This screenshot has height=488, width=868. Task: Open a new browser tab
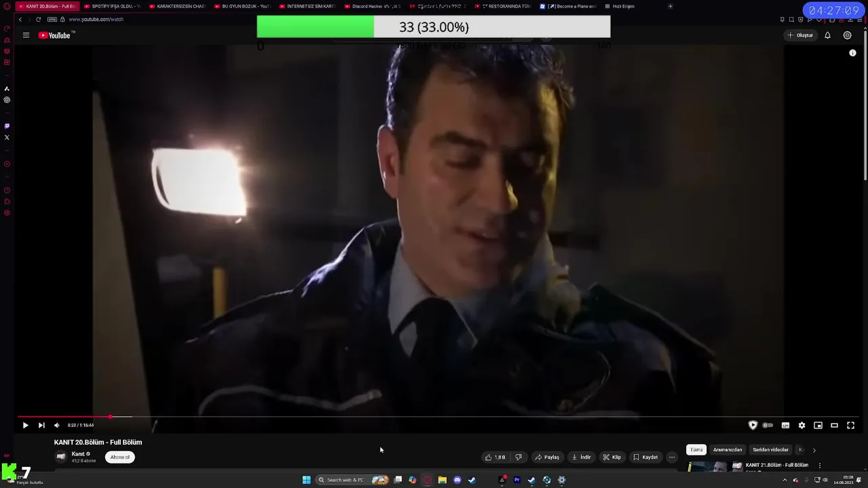point(670,6)
